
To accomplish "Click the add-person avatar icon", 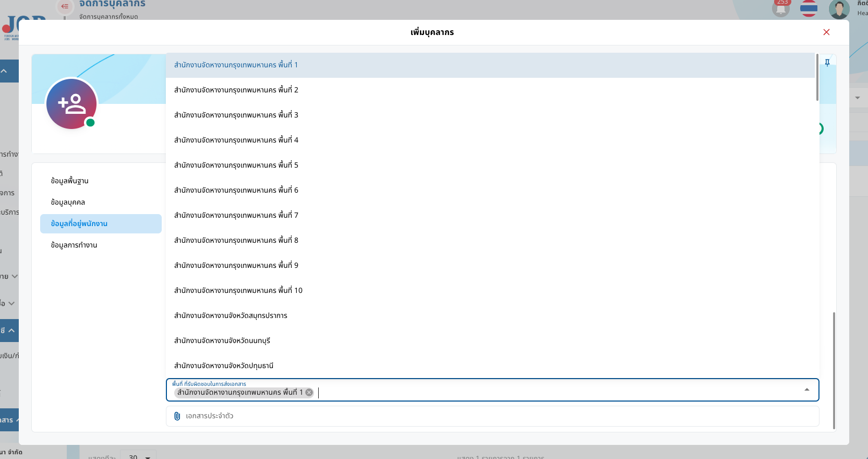I will pyautogui.click(x=71, y=104).
